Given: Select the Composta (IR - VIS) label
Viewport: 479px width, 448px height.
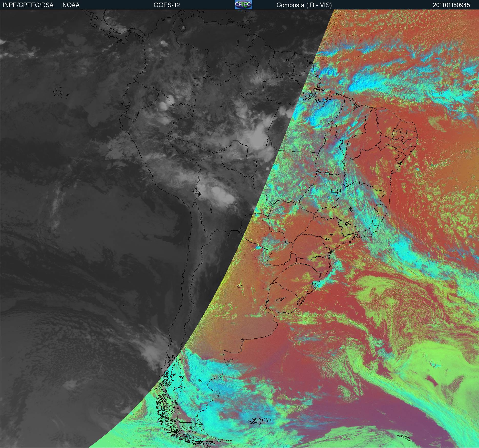Looking at the screenshot, I should point(304,5).
